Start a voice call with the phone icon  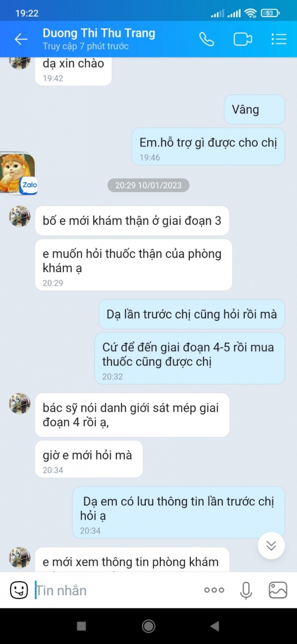pyautogui.click(x=206, y=39)
